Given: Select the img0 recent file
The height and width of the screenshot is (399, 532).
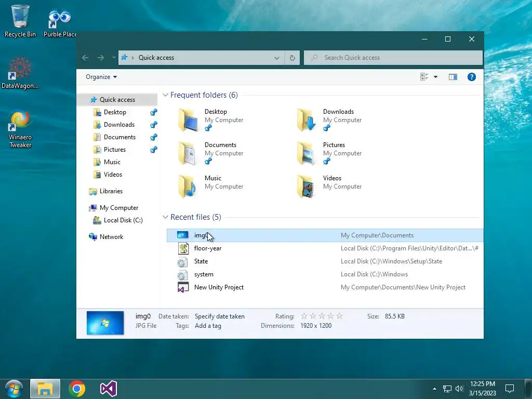Looking at the screenshot, I should [325, 235].
